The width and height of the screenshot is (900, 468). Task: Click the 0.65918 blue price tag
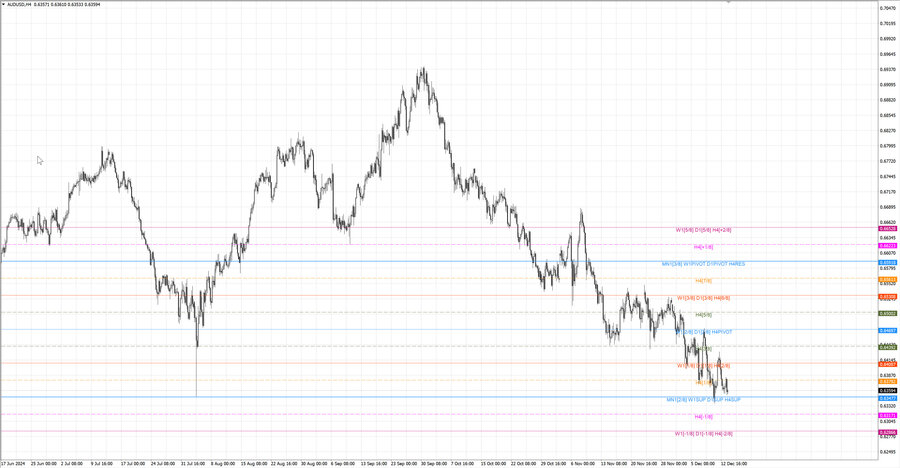tap(888, 262)
